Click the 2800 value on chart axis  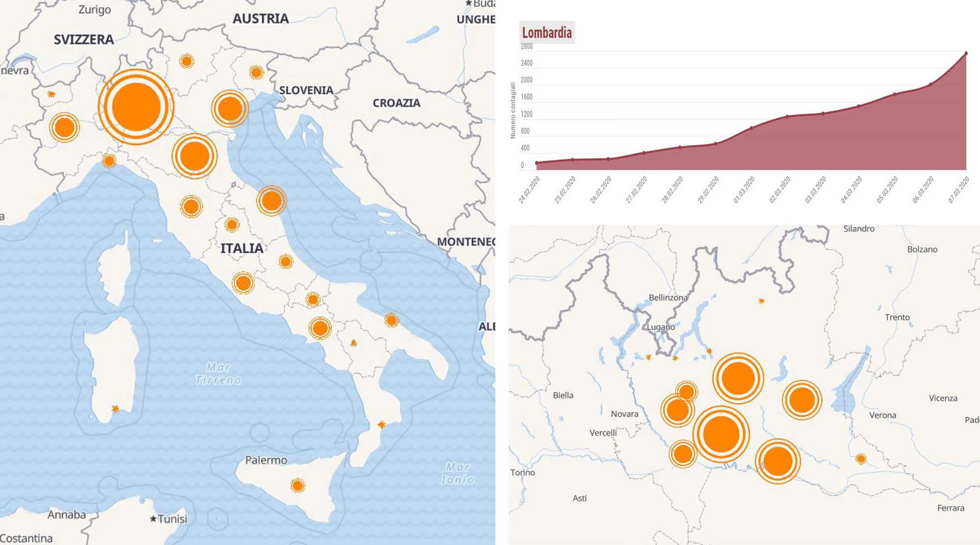pos(526,47)
